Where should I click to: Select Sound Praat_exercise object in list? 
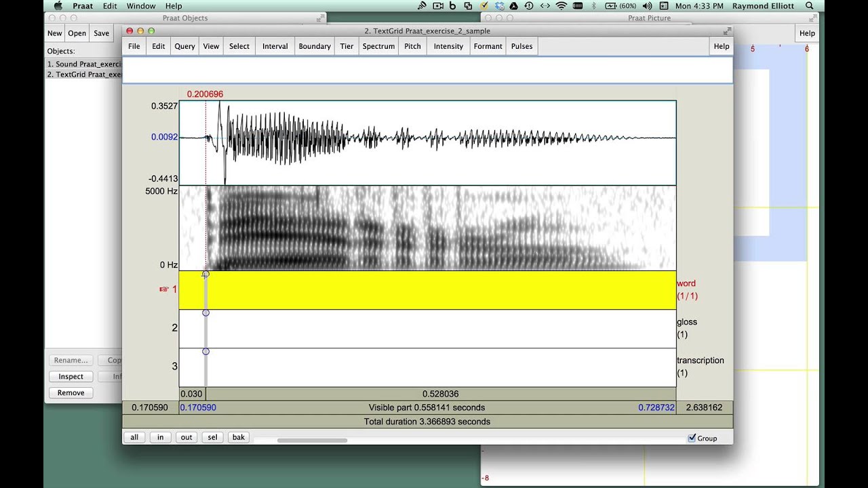point(84,64)
